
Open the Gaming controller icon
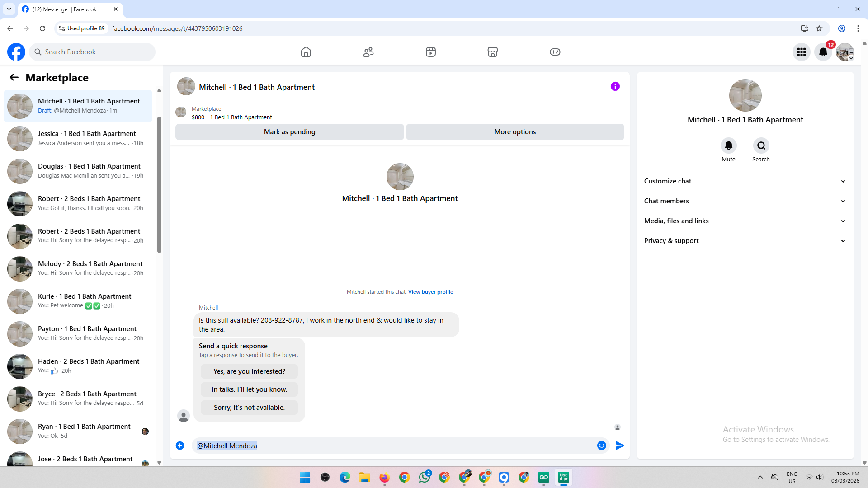(x=555, y=52)
